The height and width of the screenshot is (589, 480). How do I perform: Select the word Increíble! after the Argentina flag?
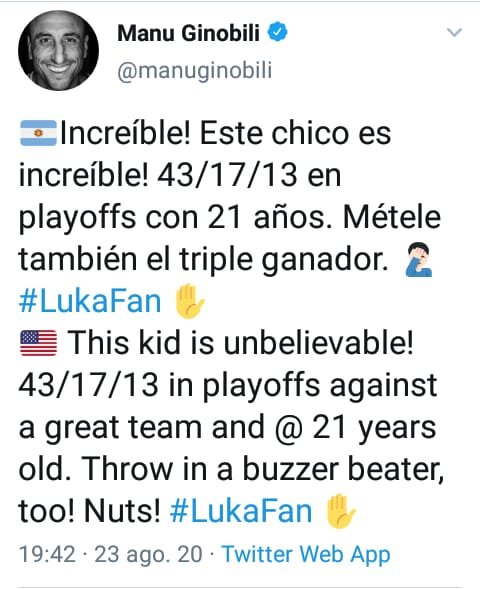126,133
